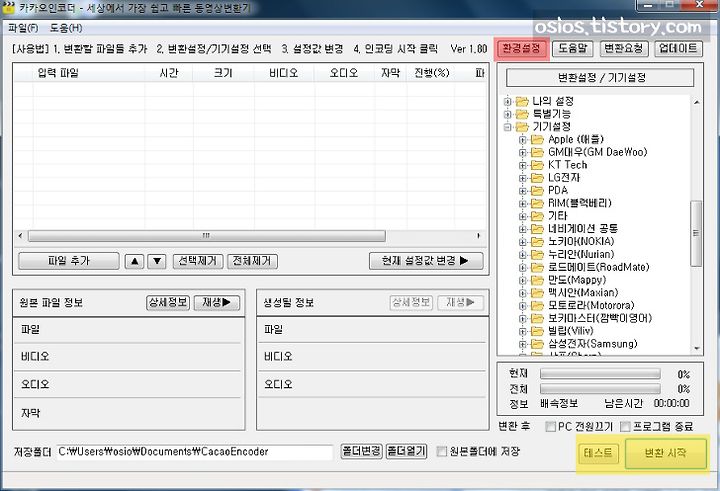This screenshot has width=720, height=491.
Task: Select 삼성전자(Samsung) tree item
Action: [593, 344]
